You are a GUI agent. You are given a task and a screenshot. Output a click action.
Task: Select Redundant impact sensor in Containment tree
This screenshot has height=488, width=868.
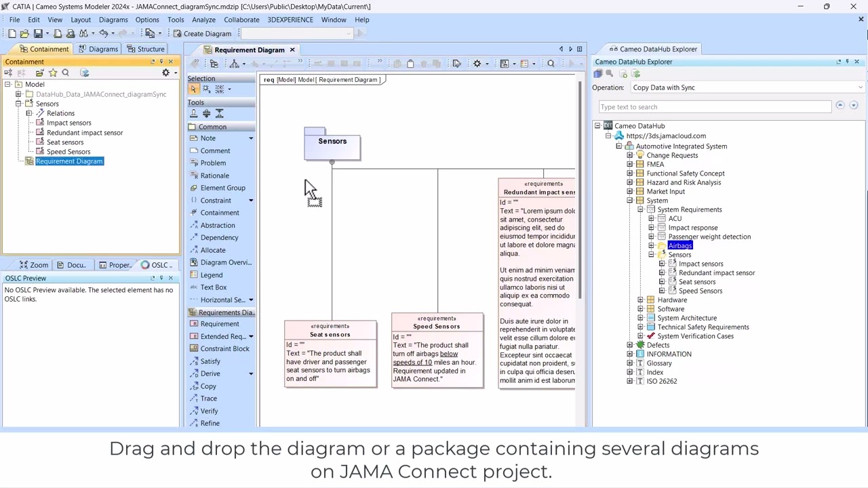tap(85, 133)
